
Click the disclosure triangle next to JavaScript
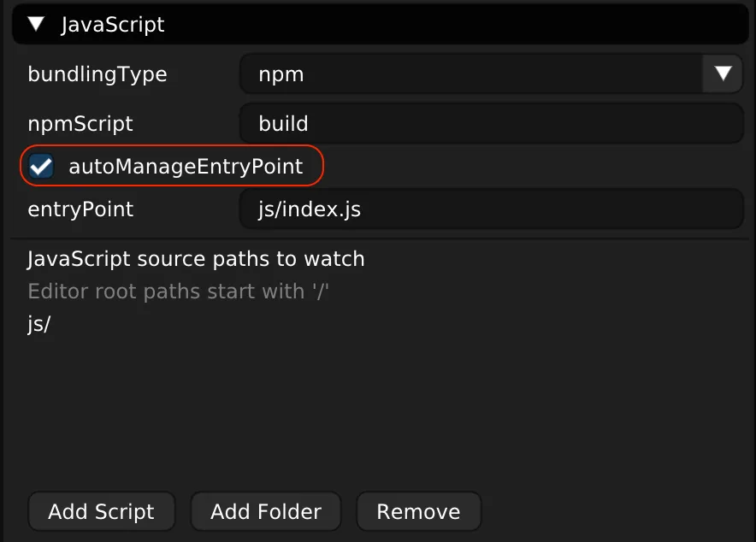pos(35,24)
